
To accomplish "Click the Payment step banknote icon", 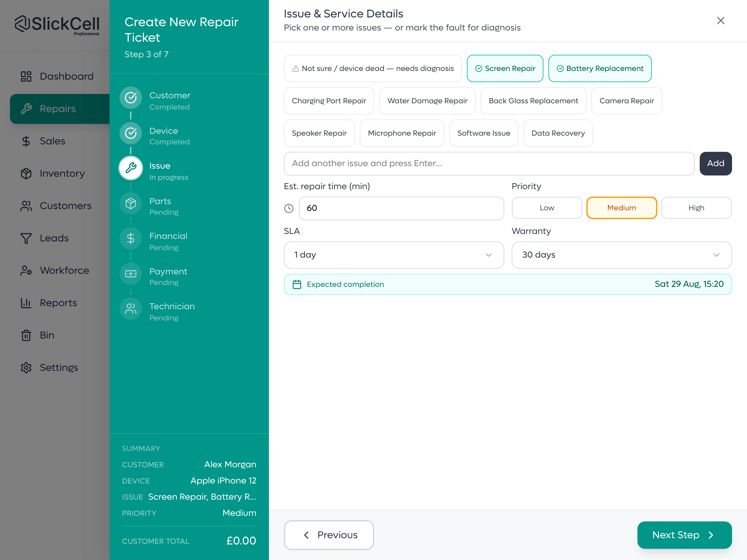I will click(x=131, y=273).
